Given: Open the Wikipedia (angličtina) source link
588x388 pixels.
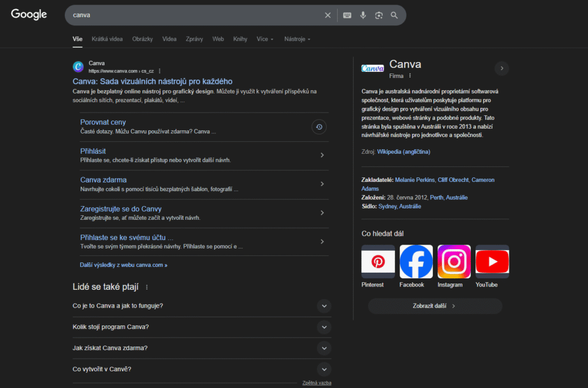Looking at the screenshot, I should pos(403,152).
